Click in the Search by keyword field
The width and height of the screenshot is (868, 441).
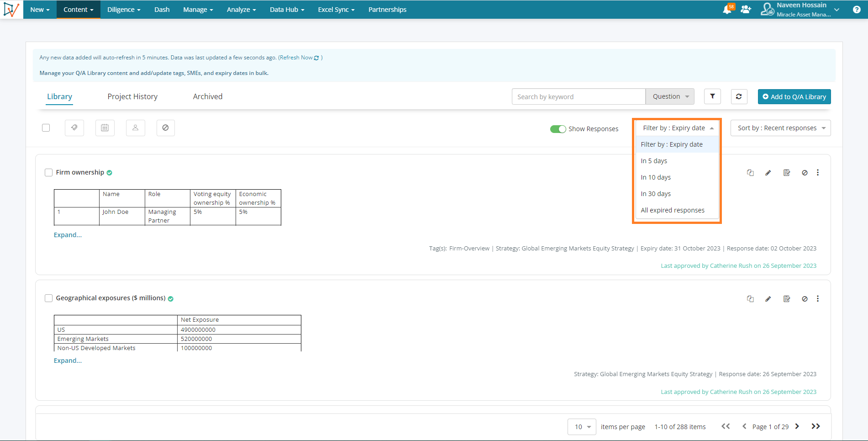pos(579,96)
